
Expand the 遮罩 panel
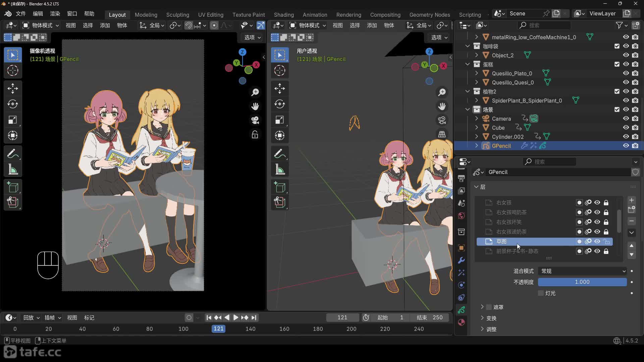482,307
